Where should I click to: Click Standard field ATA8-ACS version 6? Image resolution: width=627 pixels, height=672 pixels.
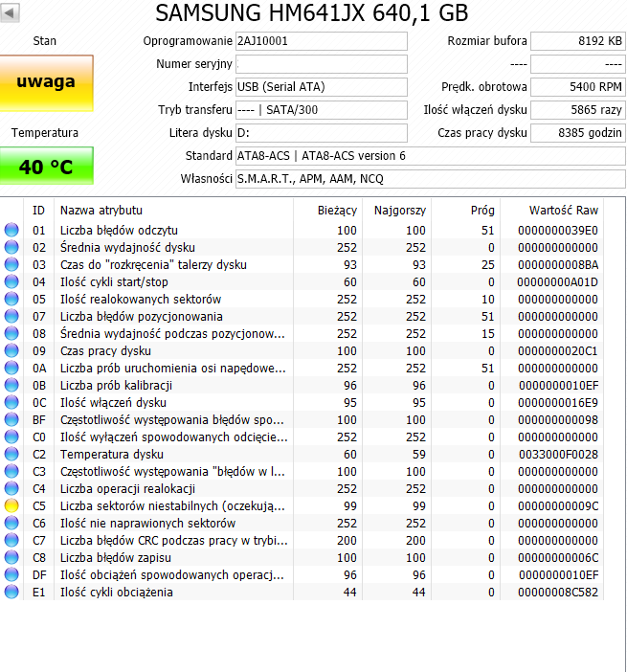point(431,156)
